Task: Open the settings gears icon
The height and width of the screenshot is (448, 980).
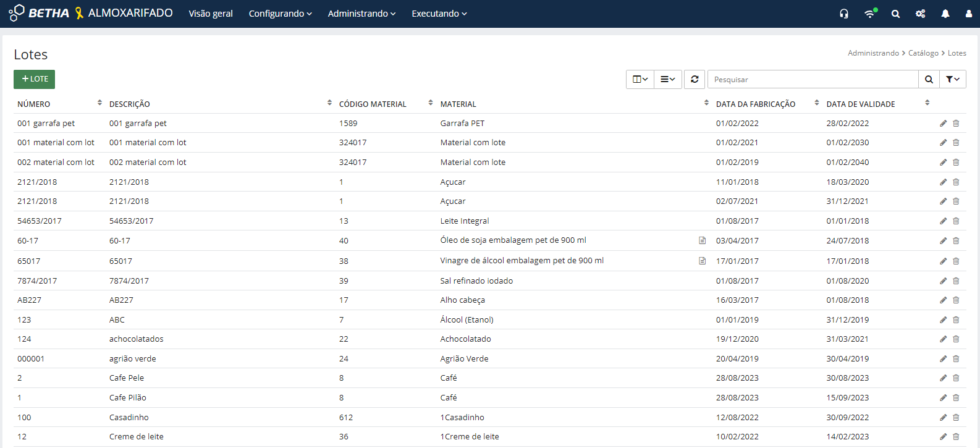Action: (x=921, y=14)
